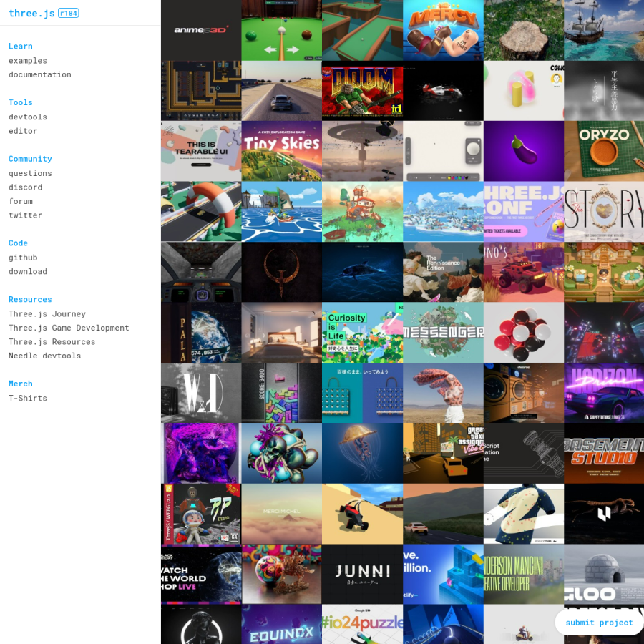Go to the github link
644x644 pixels.
23,257
